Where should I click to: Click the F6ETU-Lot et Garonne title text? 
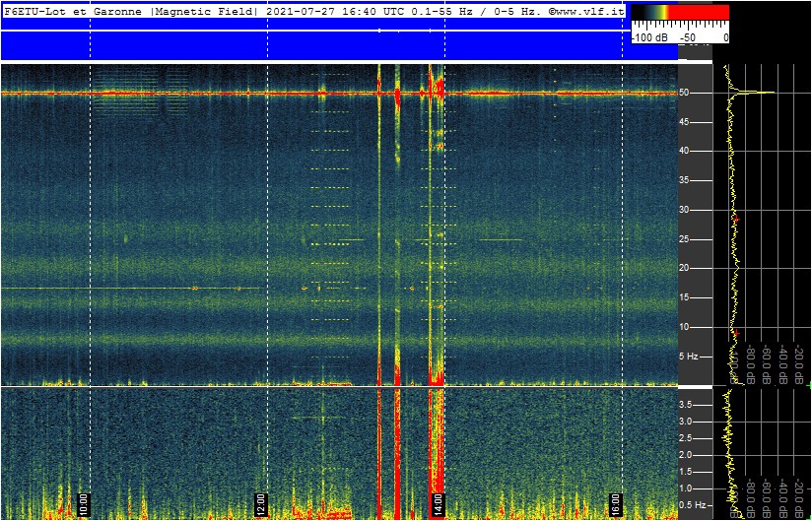73,12
